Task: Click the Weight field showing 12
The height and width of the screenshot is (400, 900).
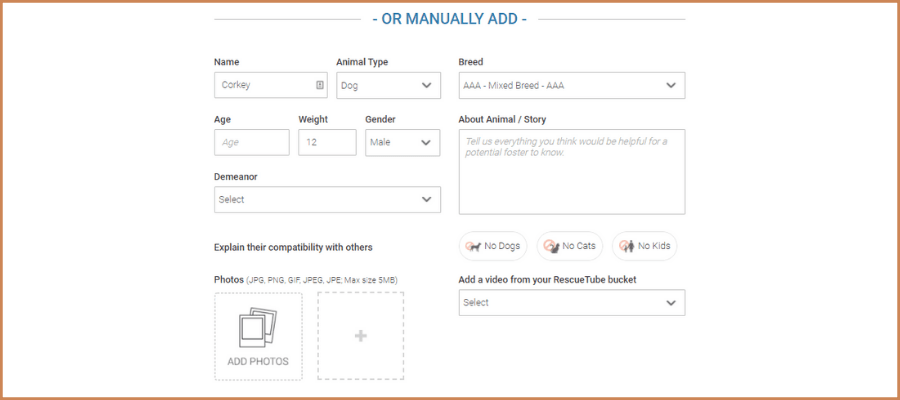Action: (x=326, y=142)
